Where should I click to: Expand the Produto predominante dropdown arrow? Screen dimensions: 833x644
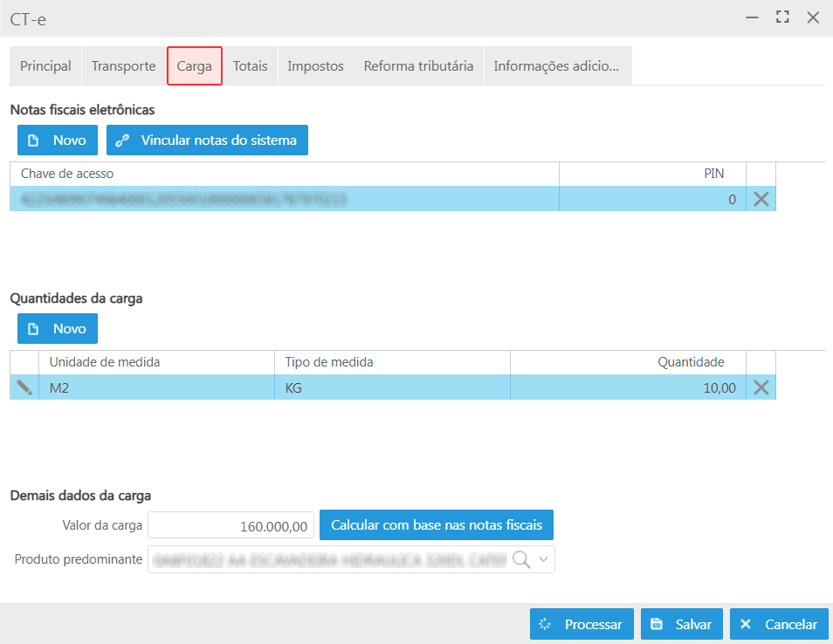(x=543, y=559)
